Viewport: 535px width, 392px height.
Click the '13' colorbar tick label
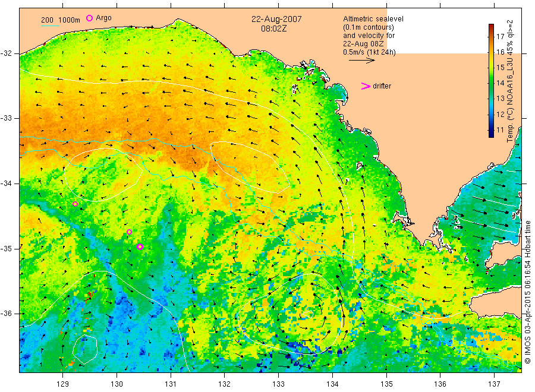(501, 99)
